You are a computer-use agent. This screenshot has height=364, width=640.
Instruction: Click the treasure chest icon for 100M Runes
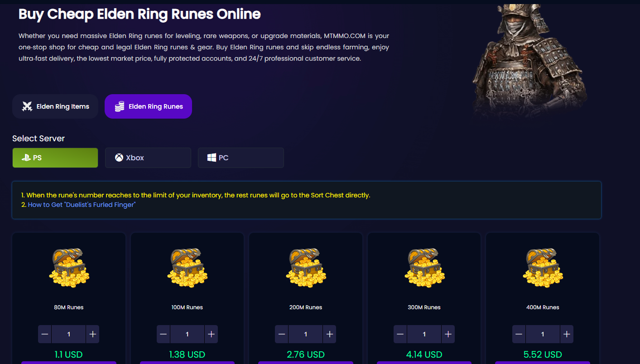click(x=187, y=268)
